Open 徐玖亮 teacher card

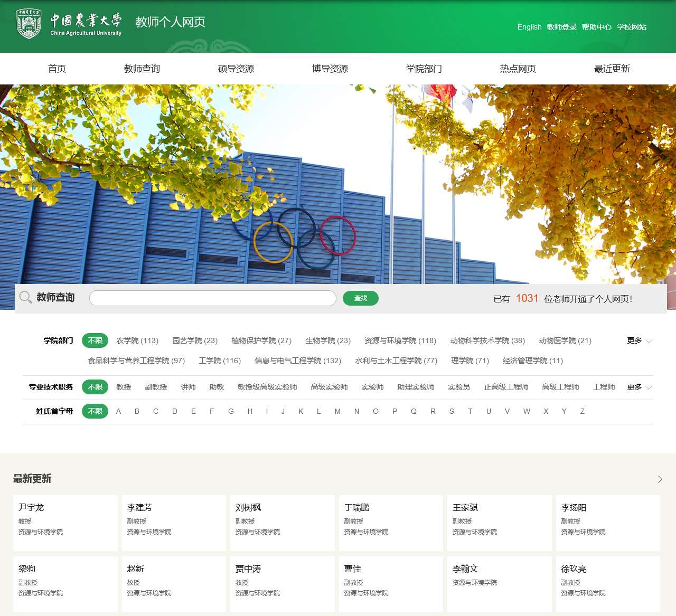click(608, 584)
